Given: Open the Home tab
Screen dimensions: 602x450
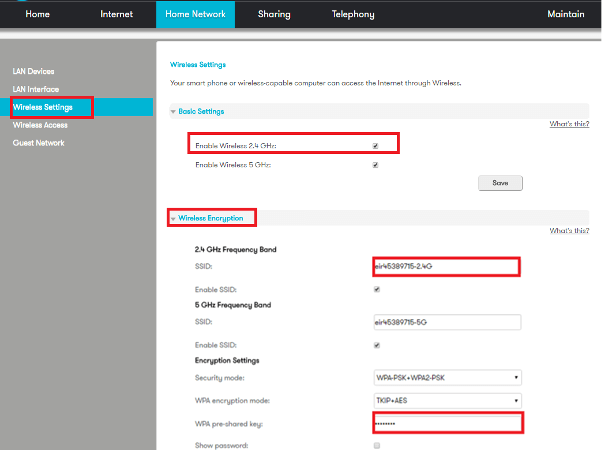Looking at the screenshot, I should [37, 14].
